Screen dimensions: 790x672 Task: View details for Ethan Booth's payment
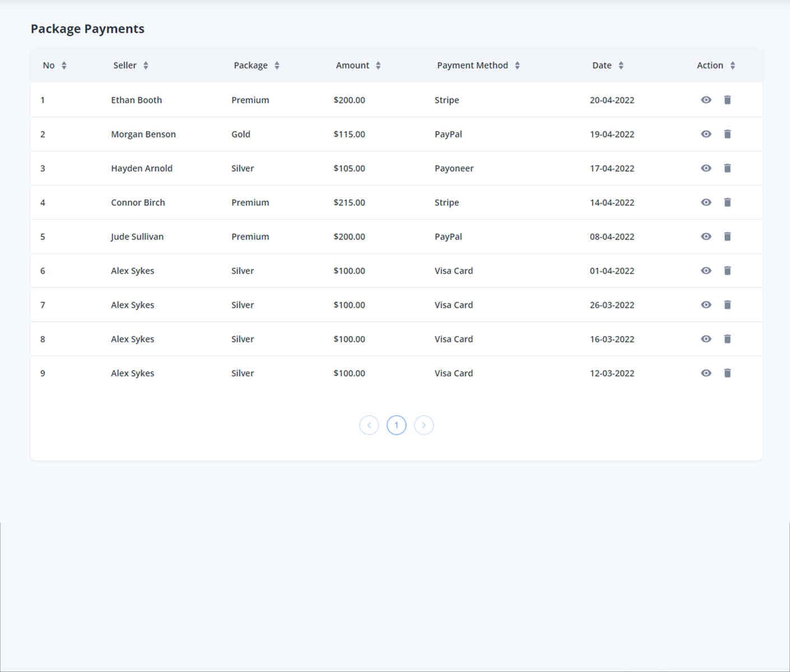(706, 100)
